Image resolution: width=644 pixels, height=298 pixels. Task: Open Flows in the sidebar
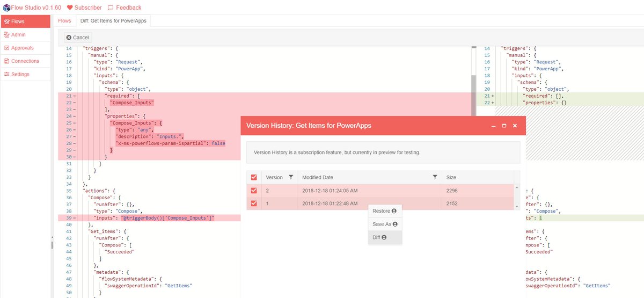[26, 21]
